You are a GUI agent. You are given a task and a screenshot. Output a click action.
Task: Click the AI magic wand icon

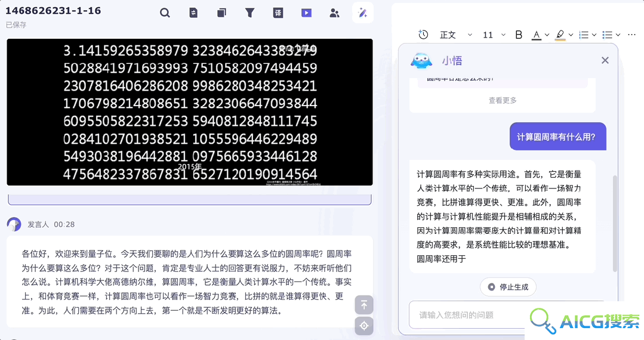coord(363,13)
